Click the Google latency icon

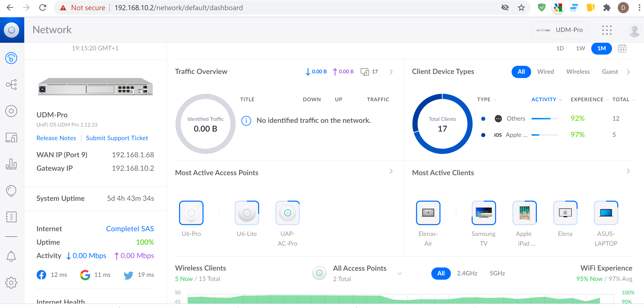click(x=85, y=275)
